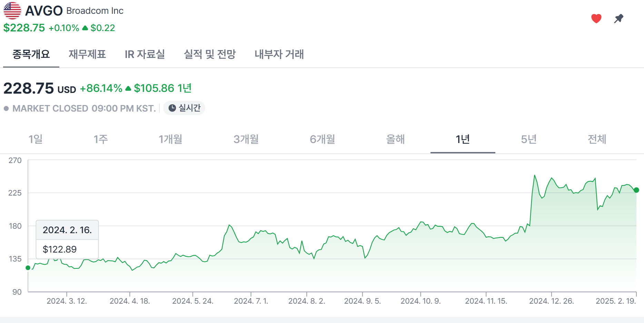This screenshot has width=644, height=323.
Task: Go to the 실적 및 전망 tab
Action: click(210, 54)
